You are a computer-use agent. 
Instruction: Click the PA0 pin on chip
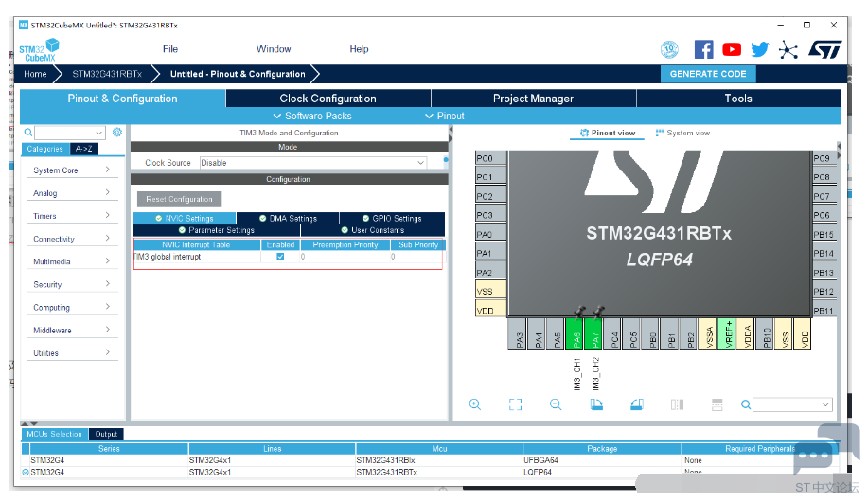tap(490, 234)
